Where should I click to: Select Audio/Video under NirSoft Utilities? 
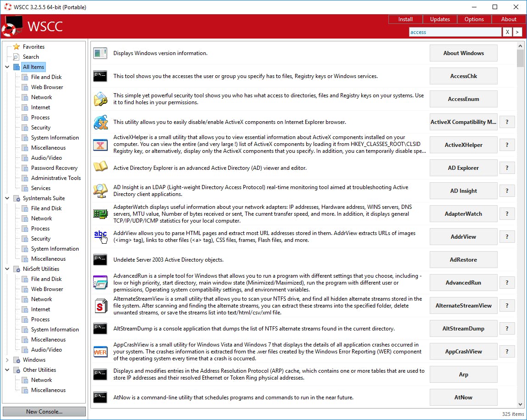[x=46, y=350]
